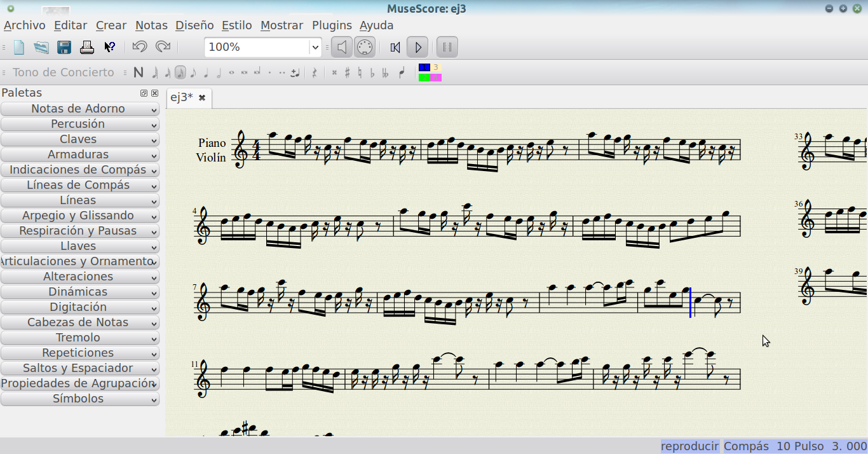Select the highlighted 16th note duration

coord(180,72)
